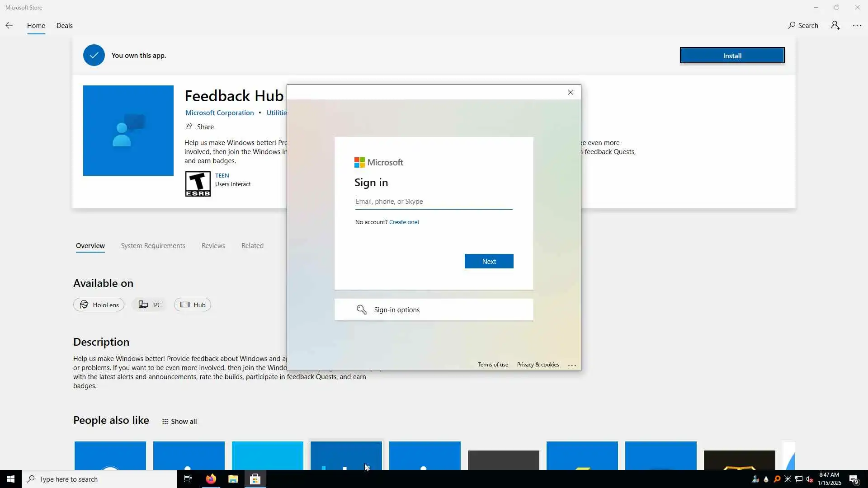
Task: Click the Create one! link
Action: 404,222
